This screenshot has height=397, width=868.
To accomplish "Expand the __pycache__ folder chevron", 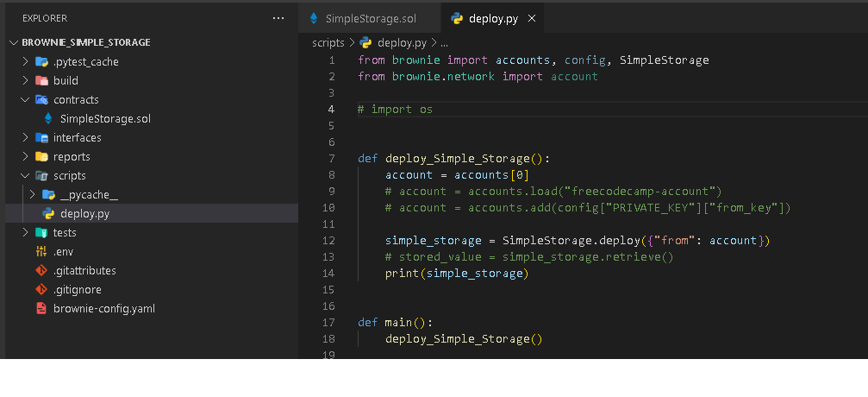I will [x=32, y=195].
